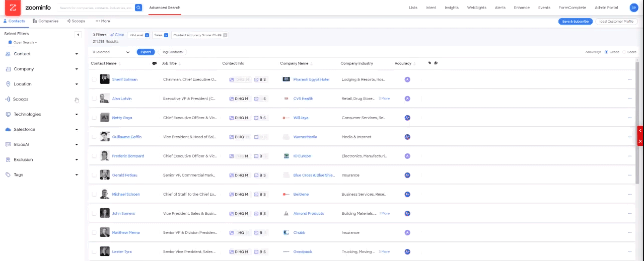Select the checkbox for Gerald Petkau
This screenshot has width=644, height=261.
(x=94, y=175)
